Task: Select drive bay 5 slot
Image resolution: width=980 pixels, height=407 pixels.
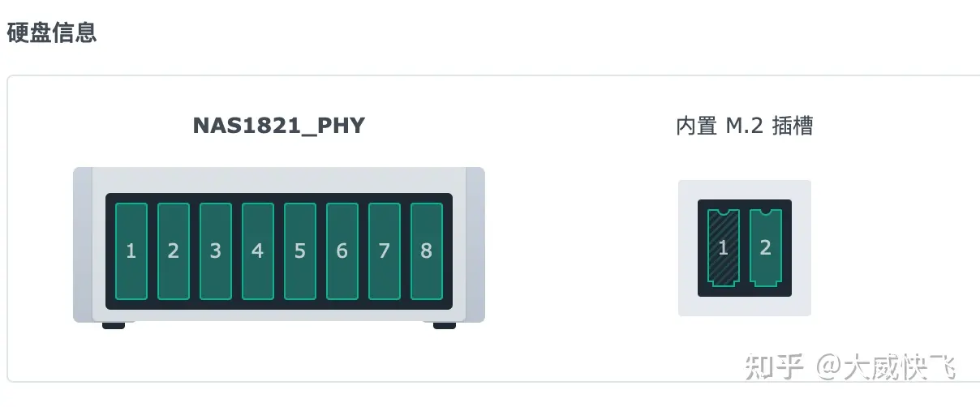Action: [300, 251]
